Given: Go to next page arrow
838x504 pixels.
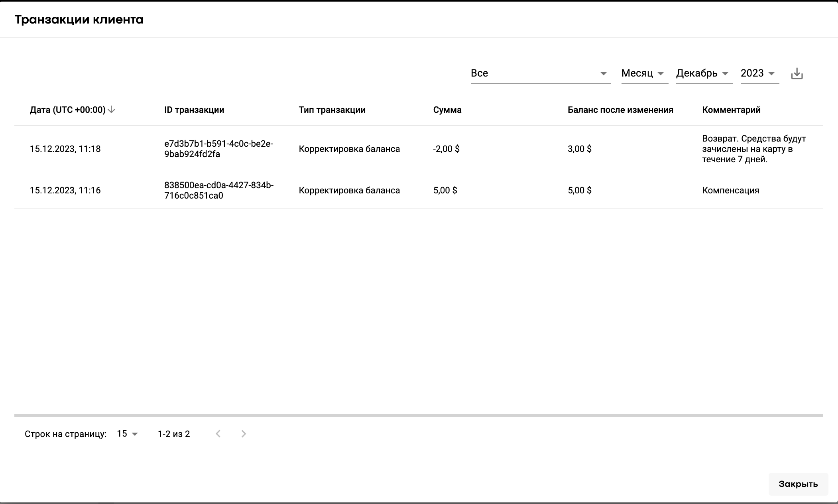Looking at the screenshot, I should pyautogui.click(x=244, y=434).
